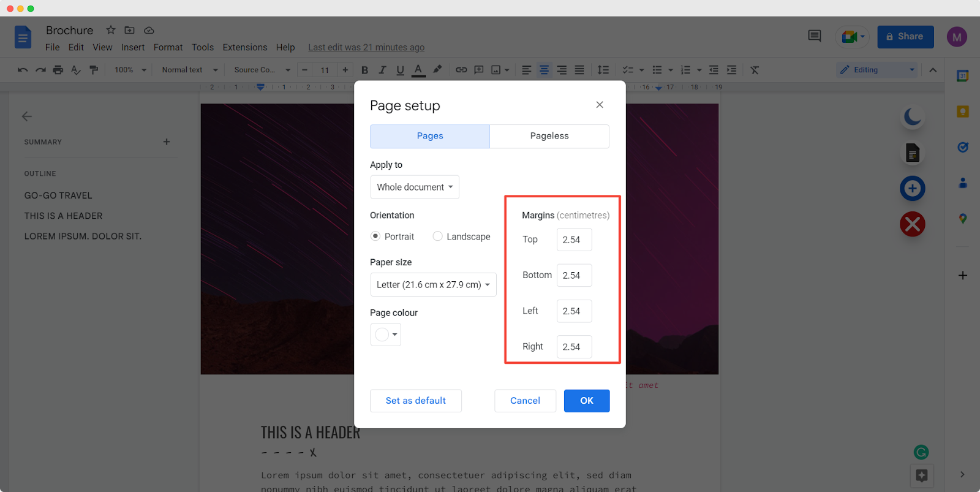
Task: Click the Set as default button
Action: 416,401
